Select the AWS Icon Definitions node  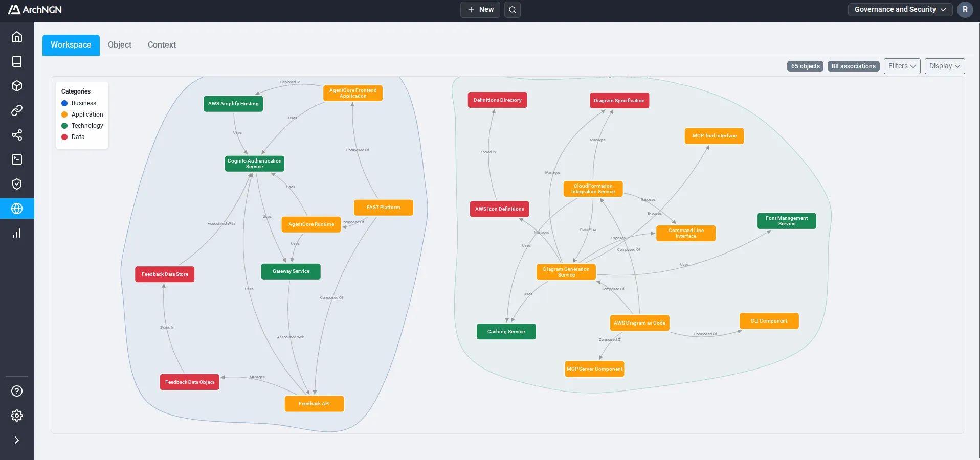500,209
